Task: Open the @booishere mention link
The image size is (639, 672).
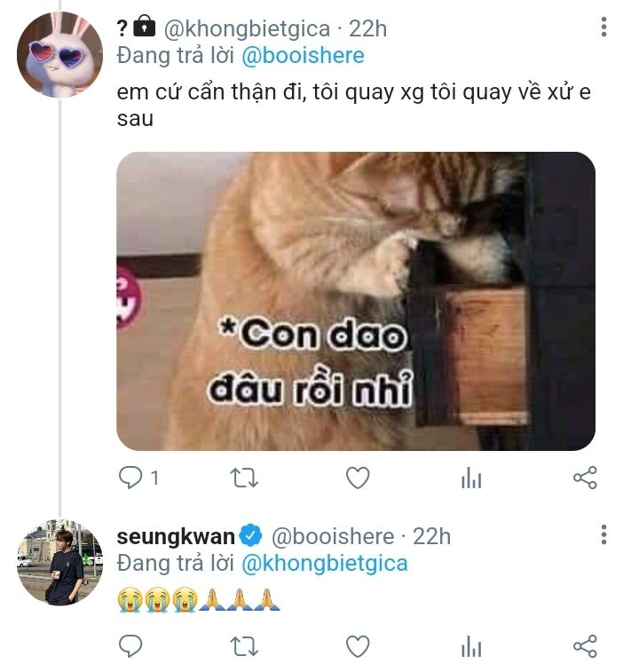Action: 303,56
